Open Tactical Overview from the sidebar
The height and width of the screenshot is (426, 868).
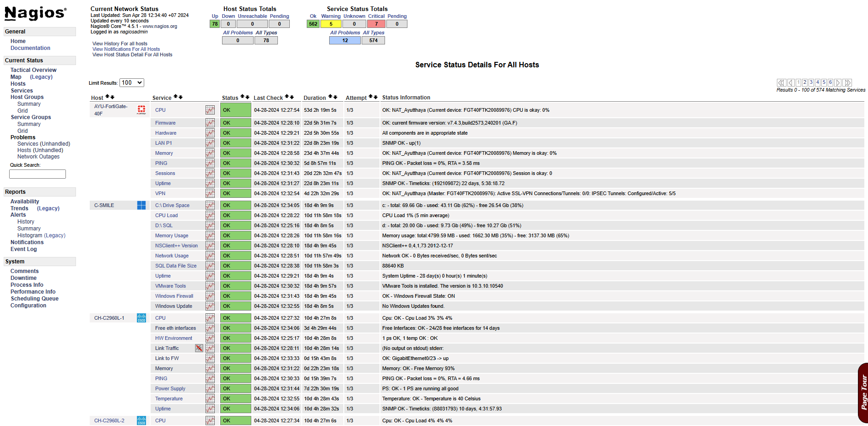[33, 70]
